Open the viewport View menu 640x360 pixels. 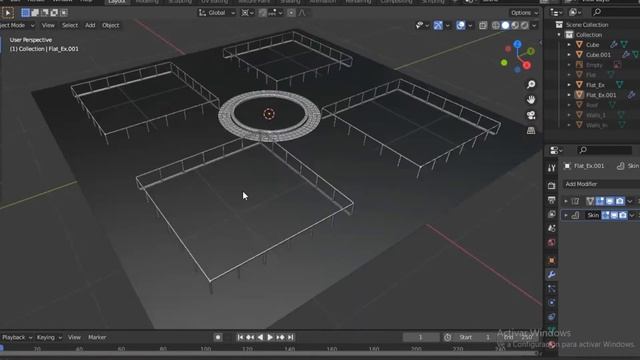48,25
